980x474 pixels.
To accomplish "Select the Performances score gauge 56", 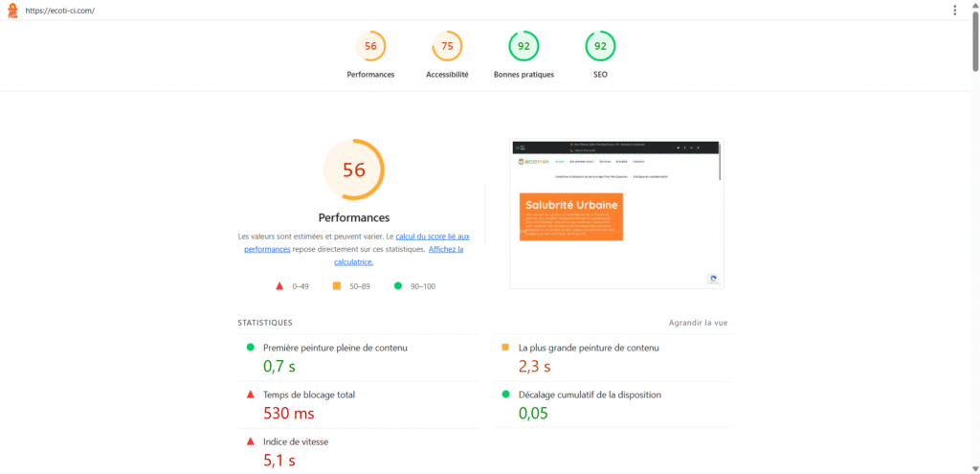I will (x=370, y=46).
